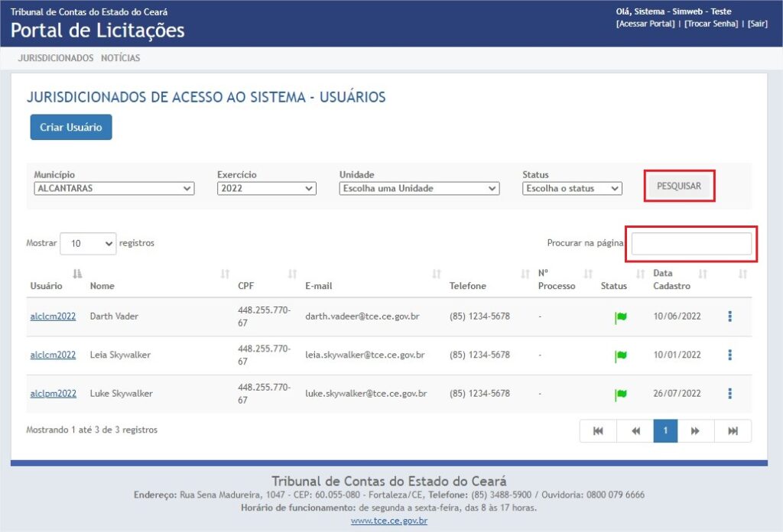Go to next page arrow
This screenshot has height=532, width=783.
(695, 431)
